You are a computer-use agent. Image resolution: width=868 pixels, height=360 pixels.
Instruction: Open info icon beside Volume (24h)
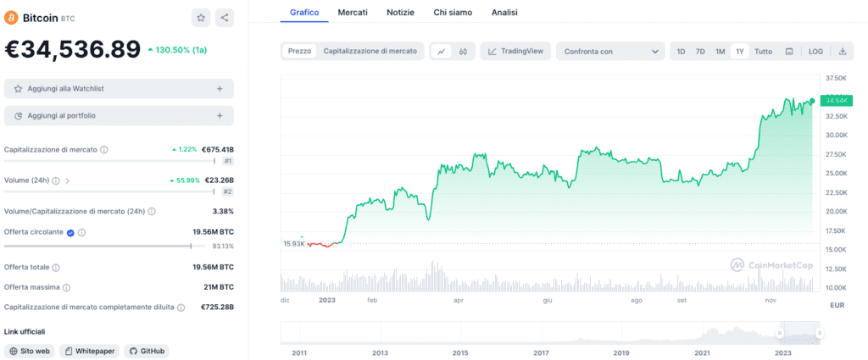[x=56, y=180]
